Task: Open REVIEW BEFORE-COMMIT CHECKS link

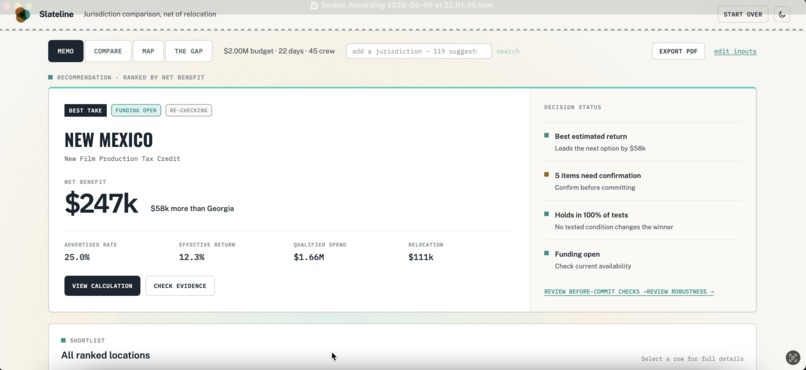Action: click(595, 292)
